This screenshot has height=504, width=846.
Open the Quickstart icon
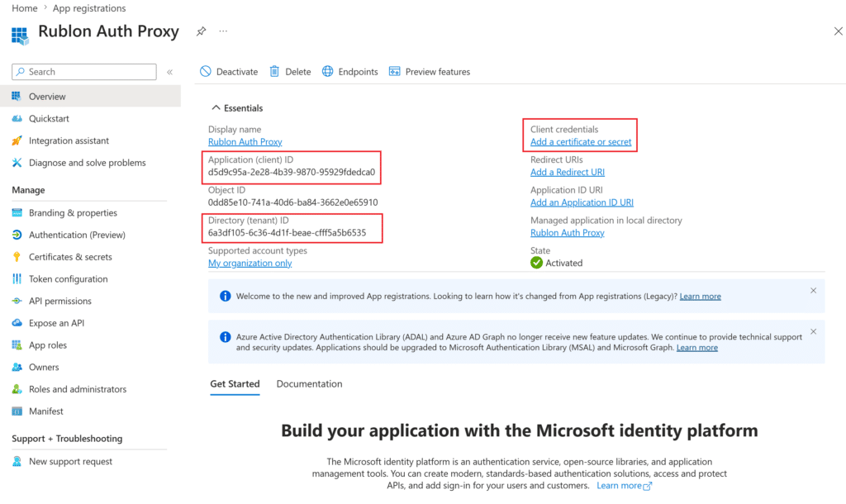point(17,118)
